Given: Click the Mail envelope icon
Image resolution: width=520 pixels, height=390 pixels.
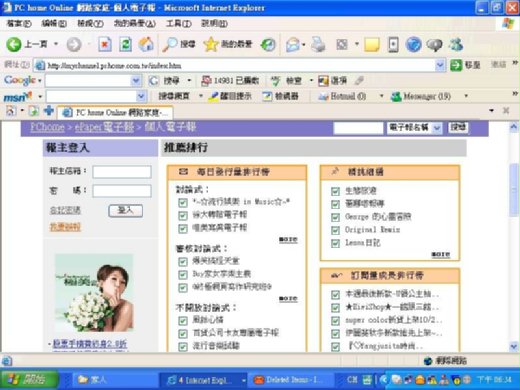Looking at the screenshot, I should 293,45.
